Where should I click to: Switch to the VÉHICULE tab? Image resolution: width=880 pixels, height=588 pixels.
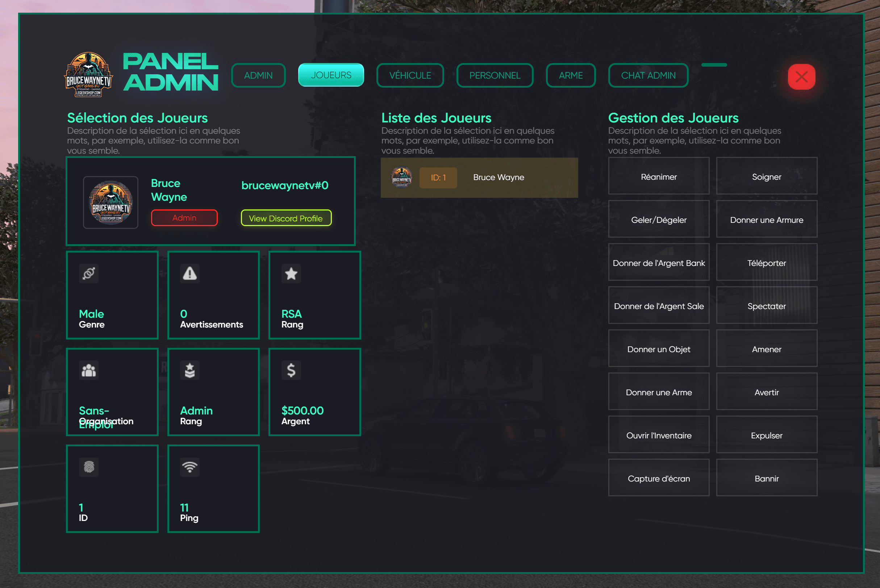(410, 75)
